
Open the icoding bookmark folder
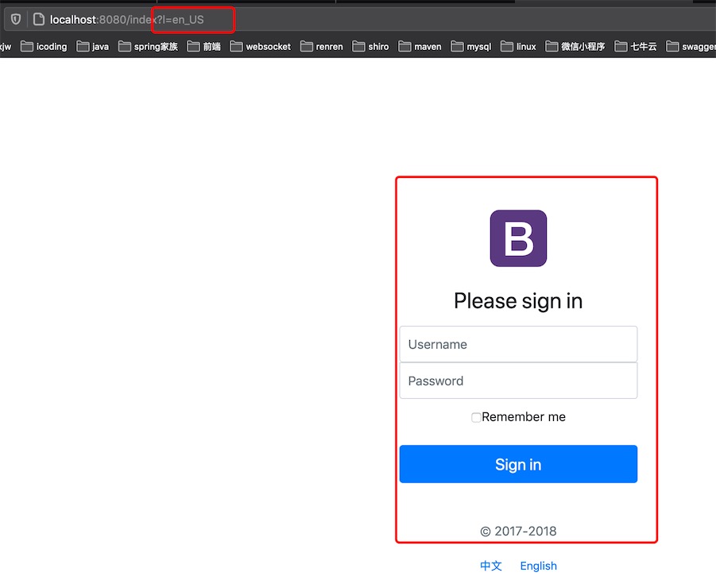(44, 47)
